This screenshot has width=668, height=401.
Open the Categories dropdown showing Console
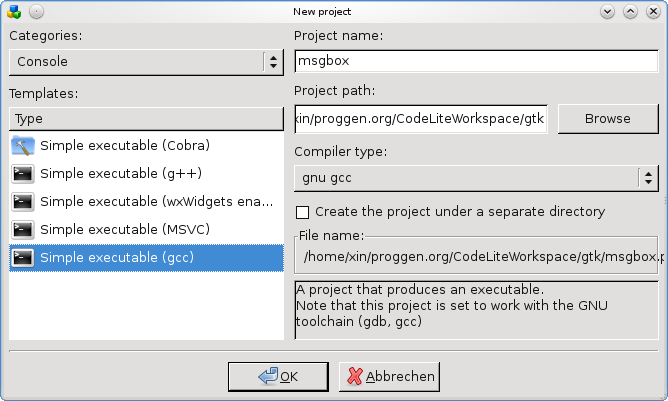click(x=146, y=62)
